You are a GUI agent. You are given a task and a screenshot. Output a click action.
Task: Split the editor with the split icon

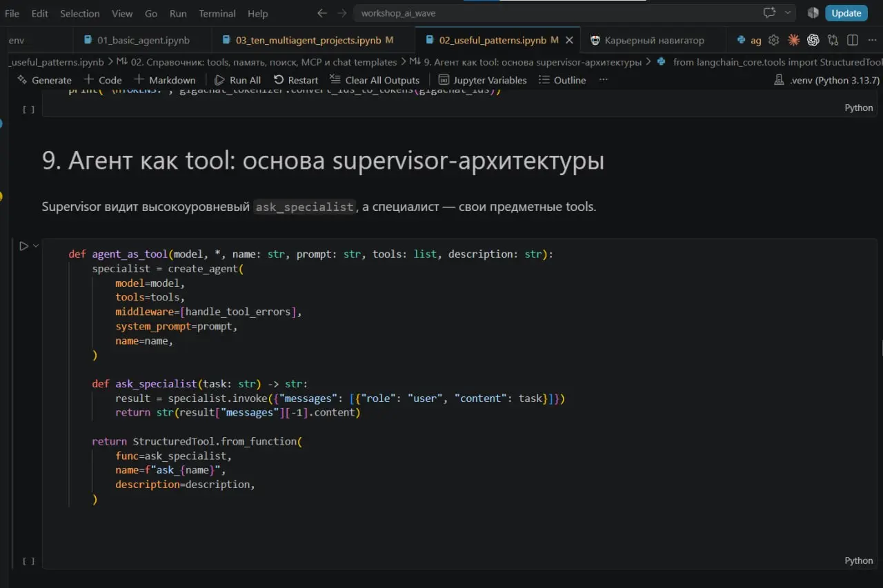point(853,40)
